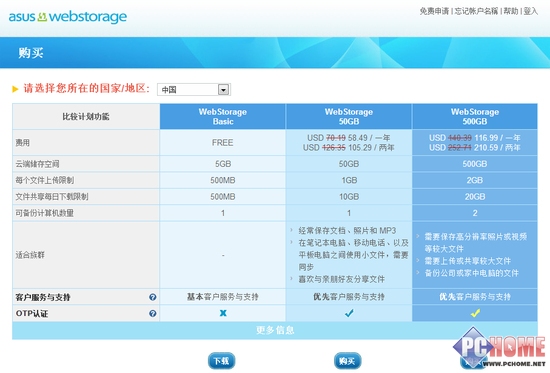Open the country dropdown showing 中国
550x373 pixels.
pos(194,89)
